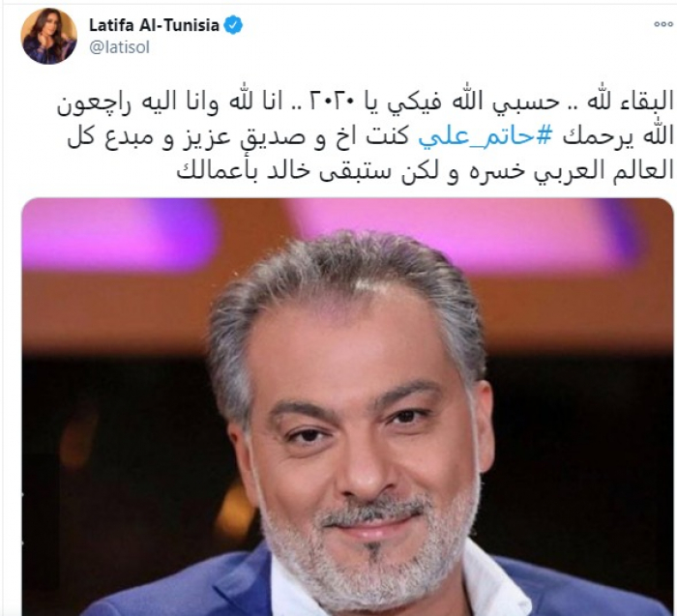The width and height of the screenshot is (677, 616).
Task: Click the tweet's first line starting with البقاء لله
Action: [x=366, y=104]
